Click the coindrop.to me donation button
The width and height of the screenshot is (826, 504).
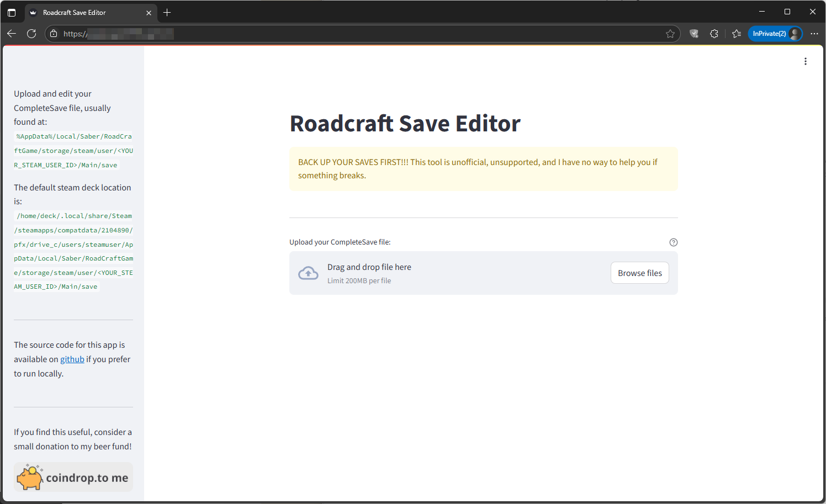73,477
